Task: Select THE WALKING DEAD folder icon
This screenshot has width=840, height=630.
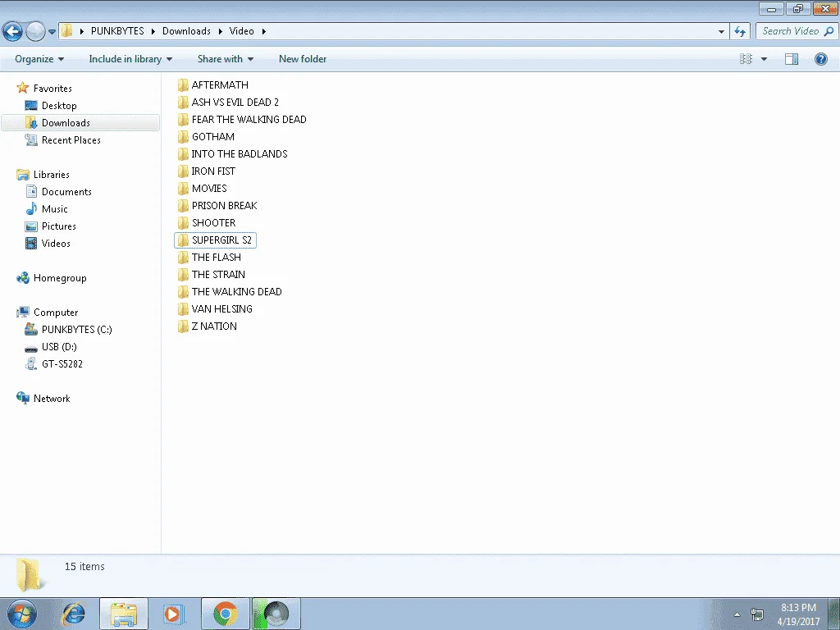Action: click(x=183, y=292)
